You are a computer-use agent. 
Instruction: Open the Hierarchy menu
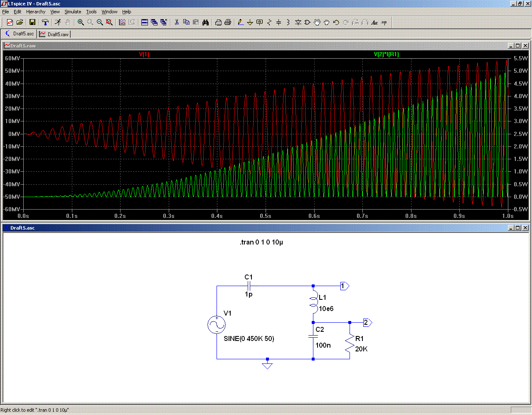tap(36, 12)
